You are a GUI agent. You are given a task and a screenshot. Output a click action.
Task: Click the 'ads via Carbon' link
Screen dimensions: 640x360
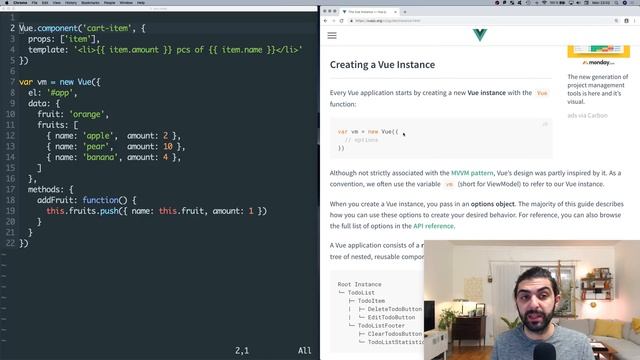tap(587, 116)
